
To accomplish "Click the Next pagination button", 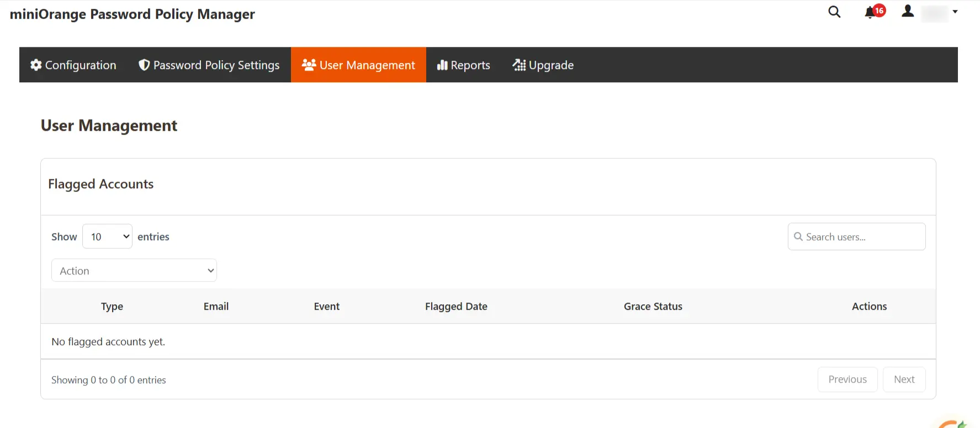I will (x=904, y=379).
